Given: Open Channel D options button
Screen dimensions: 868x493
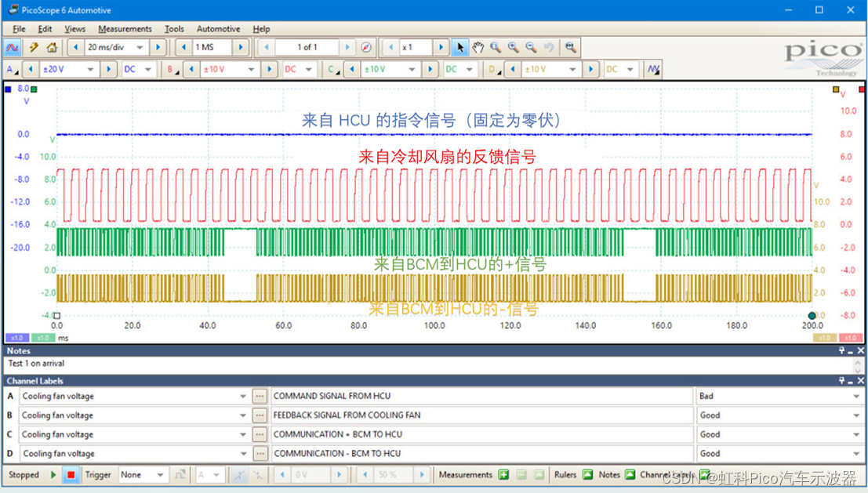Looking at the screenshot, I should tap(492, 69).
